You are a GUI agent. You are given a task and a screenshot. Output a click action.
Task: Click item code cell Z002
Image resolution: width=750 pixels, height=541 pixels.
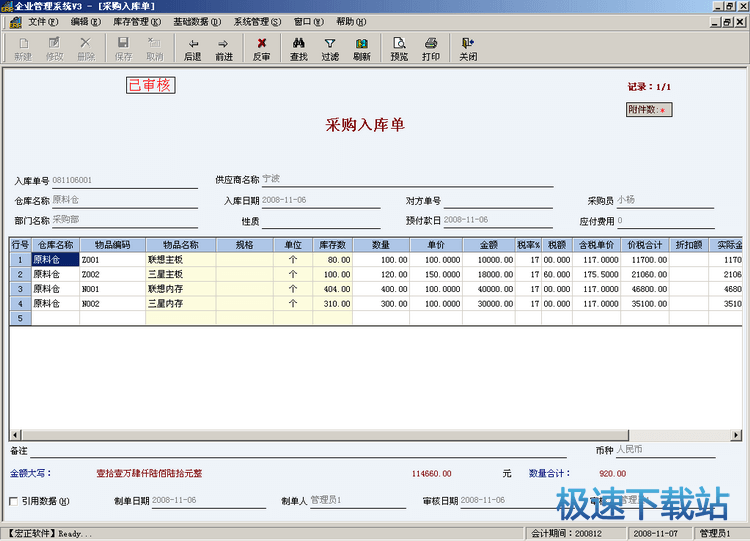pos(112,275)
